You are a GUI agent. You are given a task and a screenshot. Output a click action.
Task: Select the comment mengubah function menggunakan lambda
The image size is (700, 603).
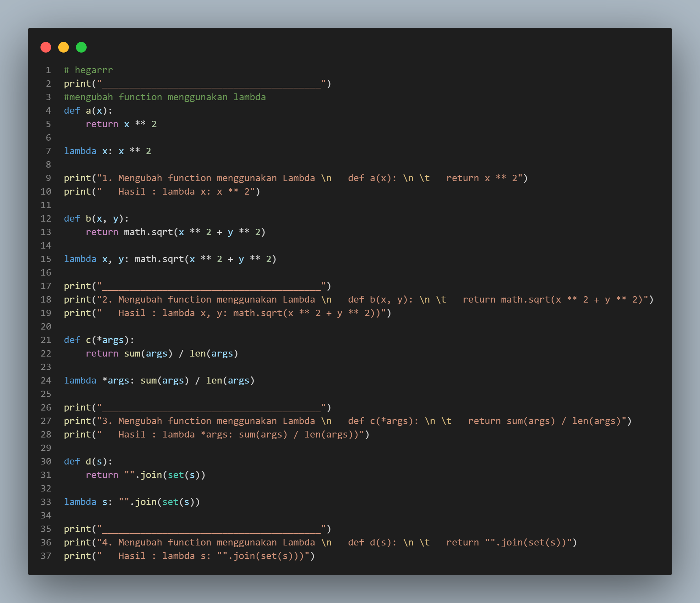click(165, 97)
